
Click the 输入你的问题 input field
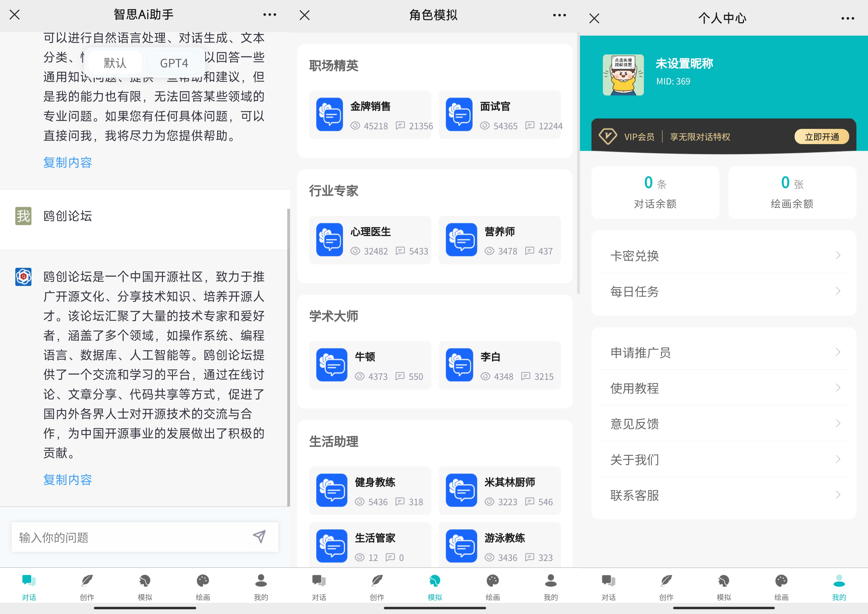pyautogui.click(x=145, y=537)
